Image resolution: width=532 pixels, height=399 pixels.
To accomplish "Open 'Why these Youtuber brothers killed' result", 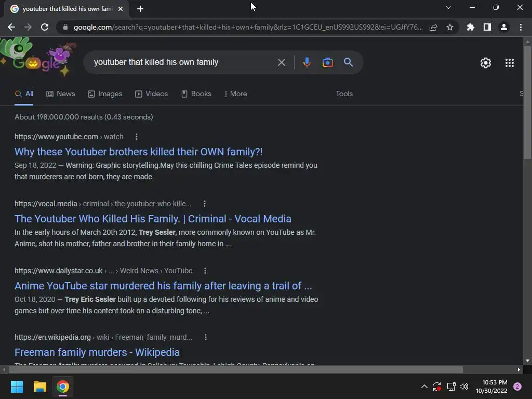I will [138, 152].
